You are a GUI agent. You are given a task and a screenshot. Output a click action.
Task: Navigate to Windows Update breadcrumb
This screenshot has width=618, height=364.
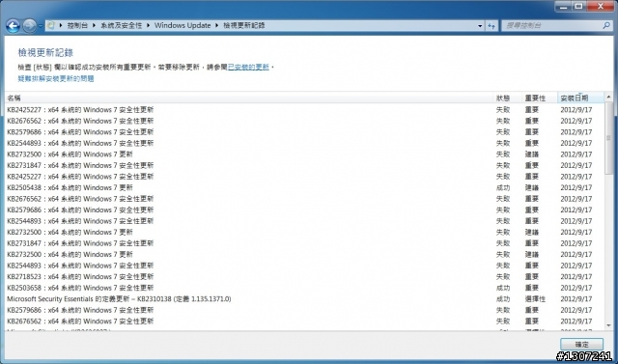point(183,26)
